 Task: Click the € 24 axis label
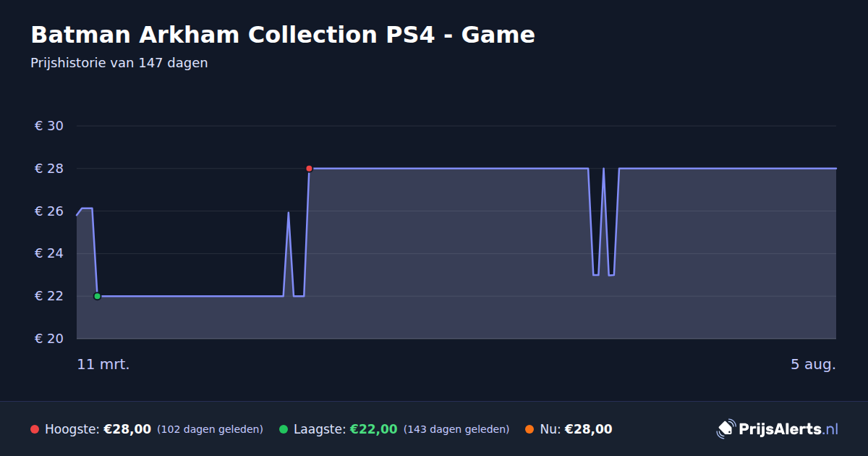click(49, 253)
